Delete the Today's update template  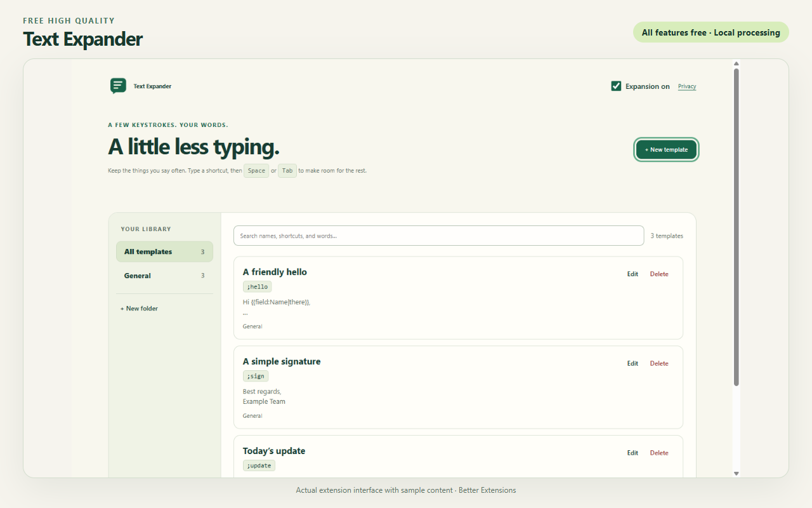(x=659, y=453)
